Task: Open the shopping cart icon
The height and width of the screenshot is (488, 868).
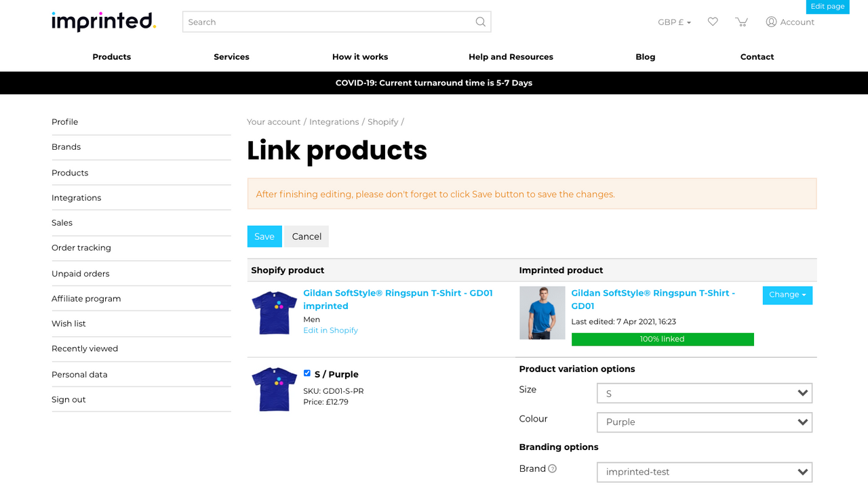Action: pos(741,22)
